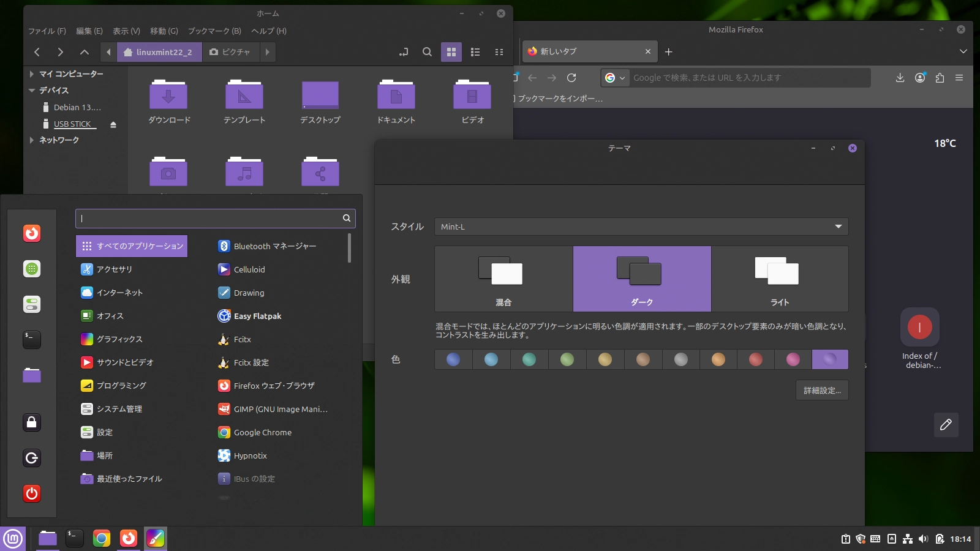Click the Firefox URL search bar
The width and height of the screenshot is (980, 551).
tap(736, 78)
